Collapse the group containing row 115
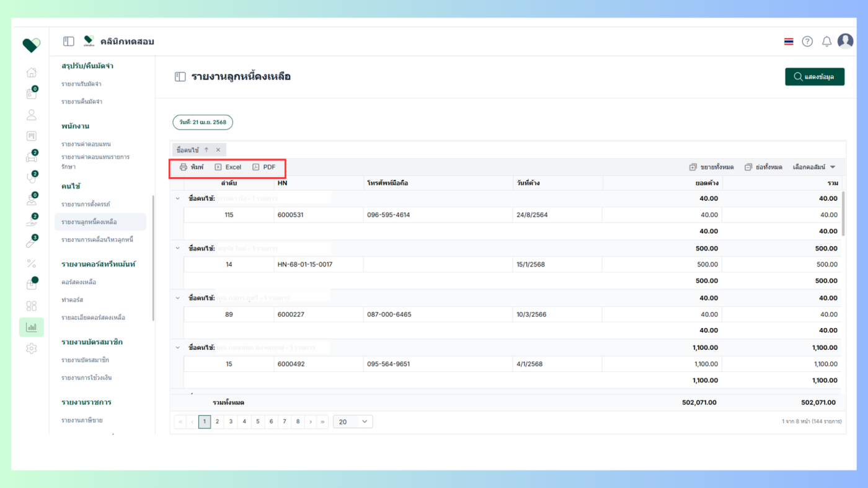The image size is (868, 488). point(177,199)
